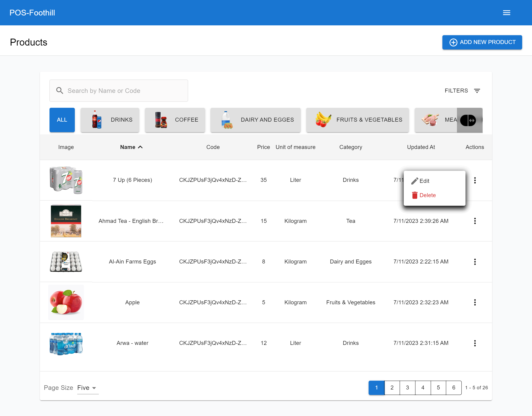Expand the category carousel with the arrow control

pyautogui.click(x=468, y=120)
